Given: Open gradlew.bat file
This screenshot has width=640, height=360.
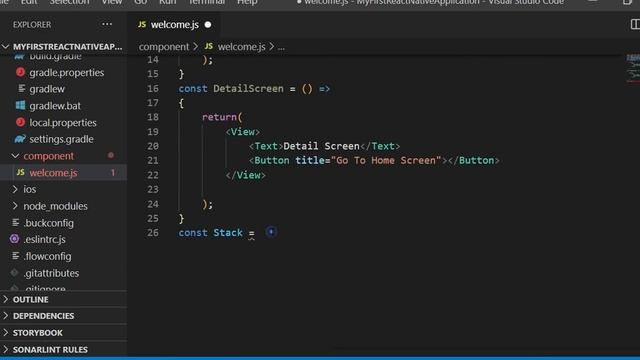Looking at the screenshot, I should tap(55, 106).
